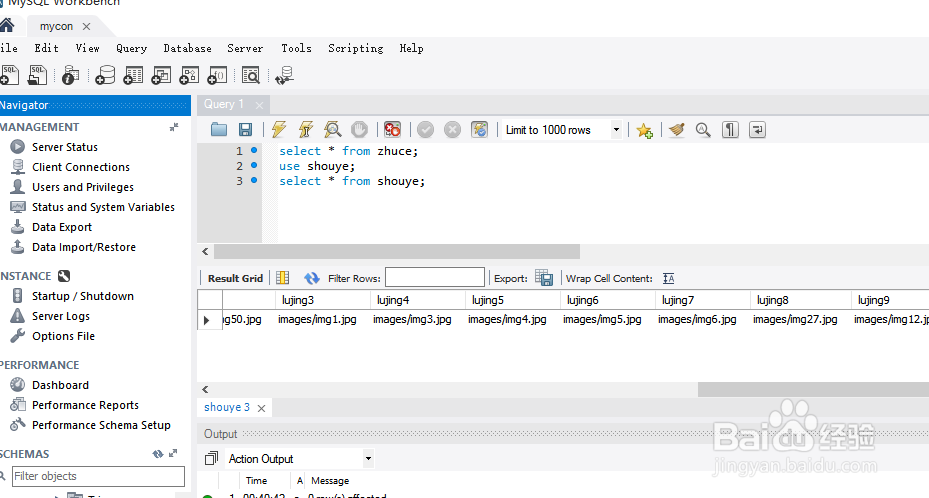Toggle Wrap Cell Content
This screenshot has height=498, width=929.
click(x=668, y=278)
